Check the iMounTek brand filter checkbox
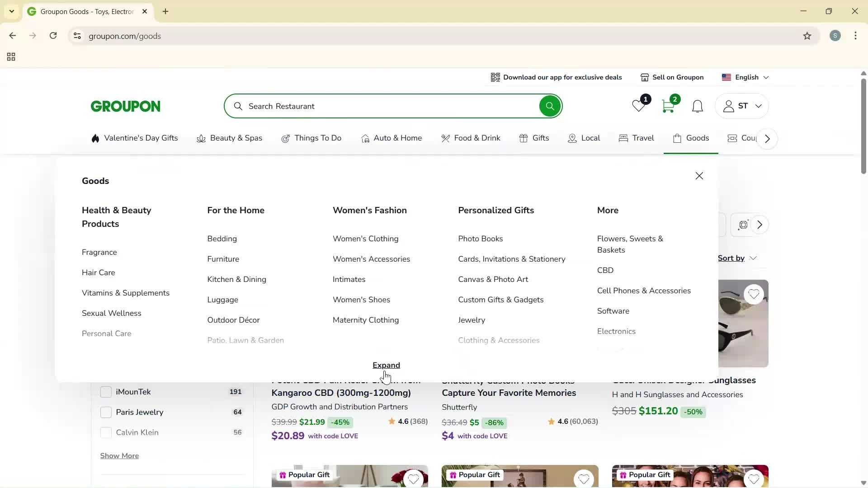Screen dimensions: 868x488 (106, 392)
